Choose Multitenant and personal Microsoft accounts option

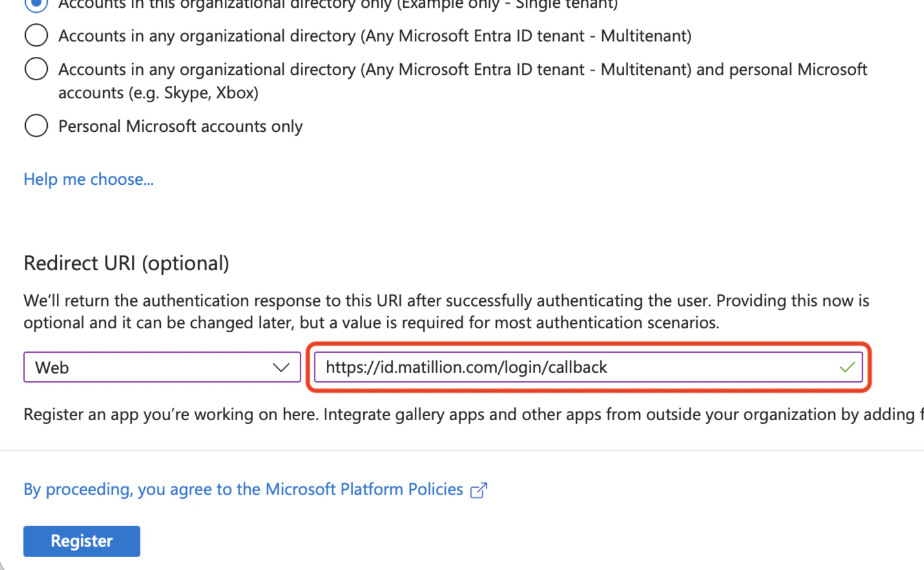coord(36,69)
